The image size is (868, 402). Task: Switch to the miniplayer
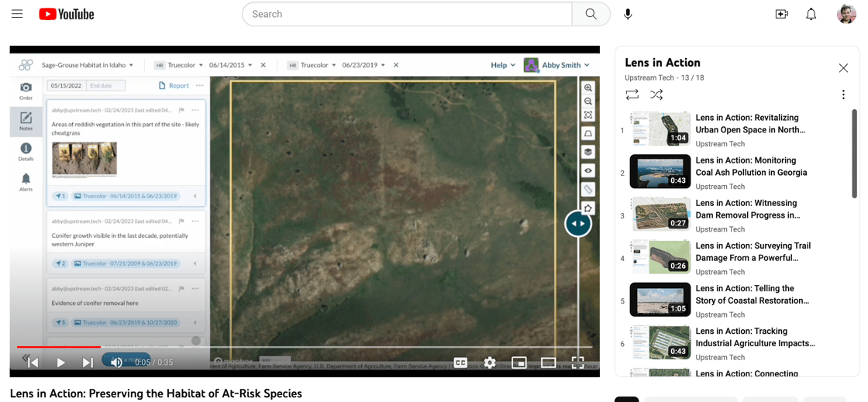[x=518, y=362]
